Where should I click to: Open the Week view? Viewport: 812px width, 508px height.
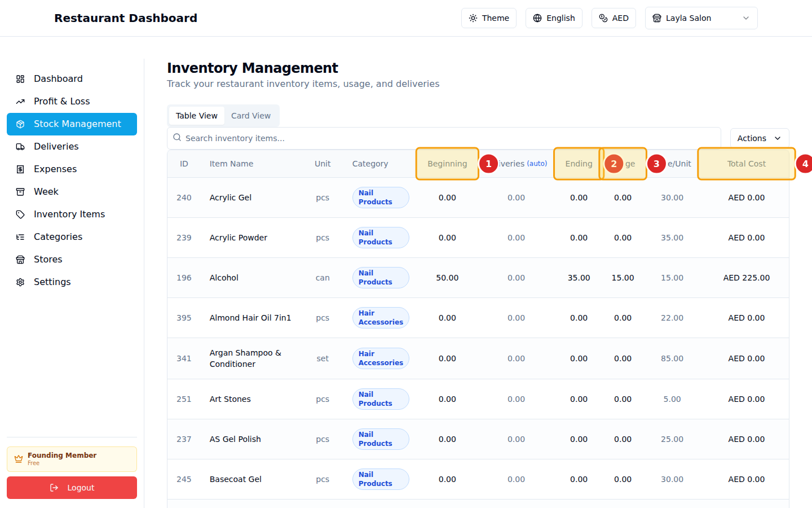tap(47, 191)
